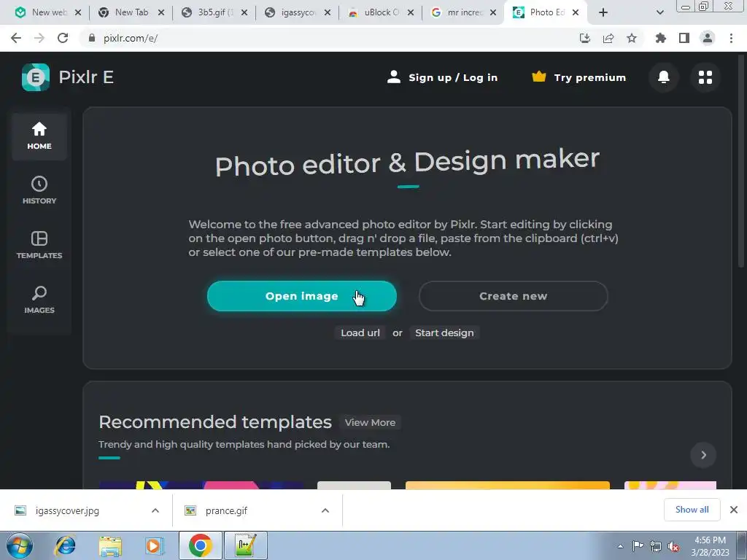
Task: Go to Home in the sidebar
Action: coord(39,136)
